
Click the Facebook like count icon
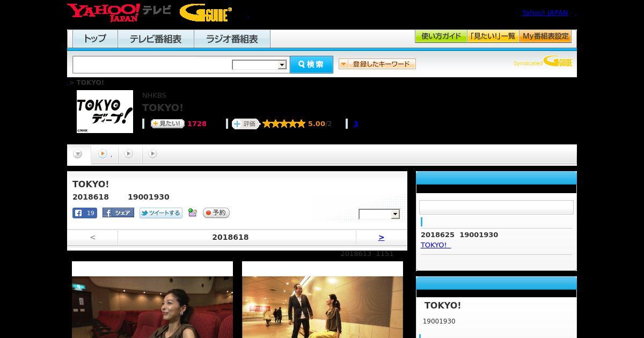tap(85, 213)
